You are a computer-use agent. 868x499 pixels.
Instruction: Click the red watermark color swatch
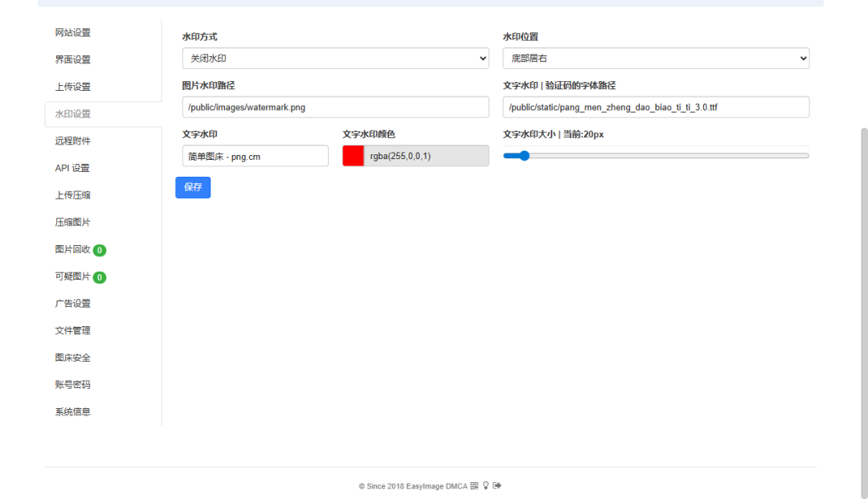point(353,156)
